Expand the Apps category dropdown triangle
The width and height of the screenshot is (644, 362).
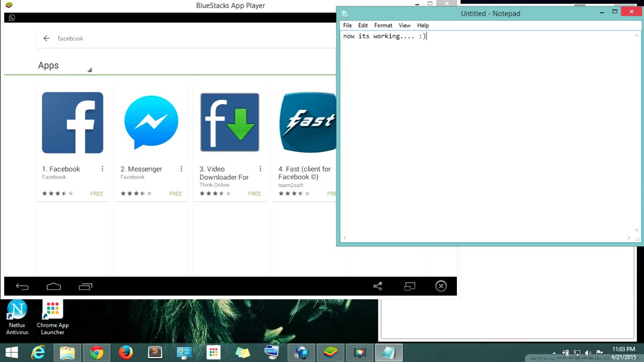(90, 70)
